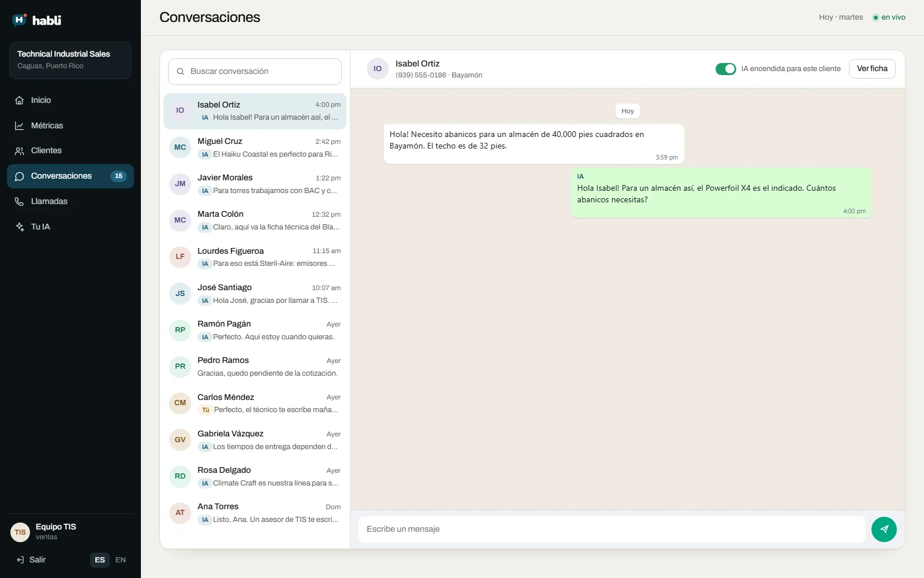Image resolution: width=924 pixels, height=578 pixels.
Task: Focus the Buscar conversación search field
Action: pyautogui.click(x=255, y=72)
